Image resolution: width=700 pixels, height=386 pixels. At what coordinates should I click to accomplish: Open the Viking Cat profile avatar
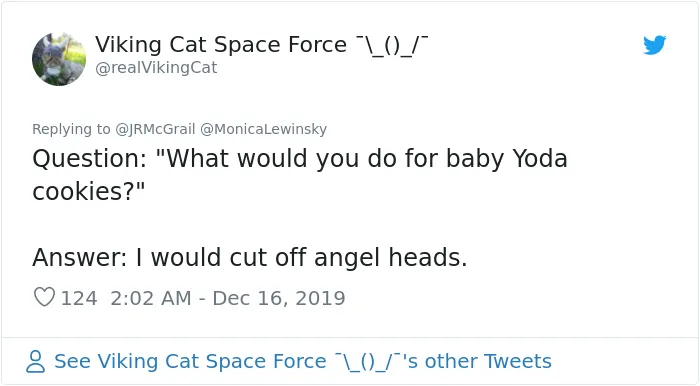click(x=59, y=59)
